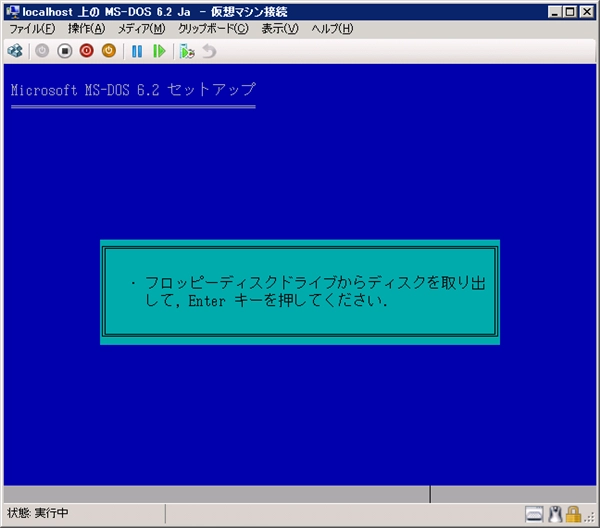Click the red Shut Down icon
This screenshot has height=528, width=600.
point(86,51)
